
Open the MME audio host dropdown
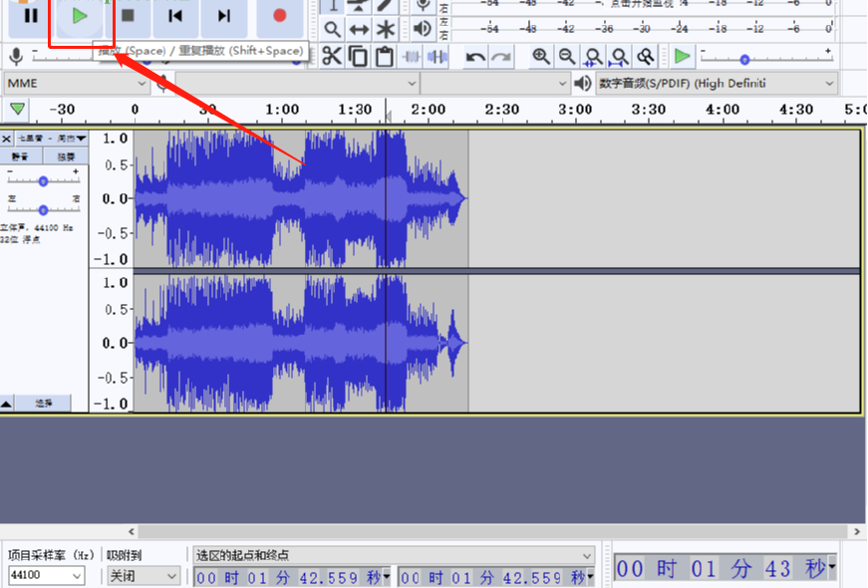(77, 84)
